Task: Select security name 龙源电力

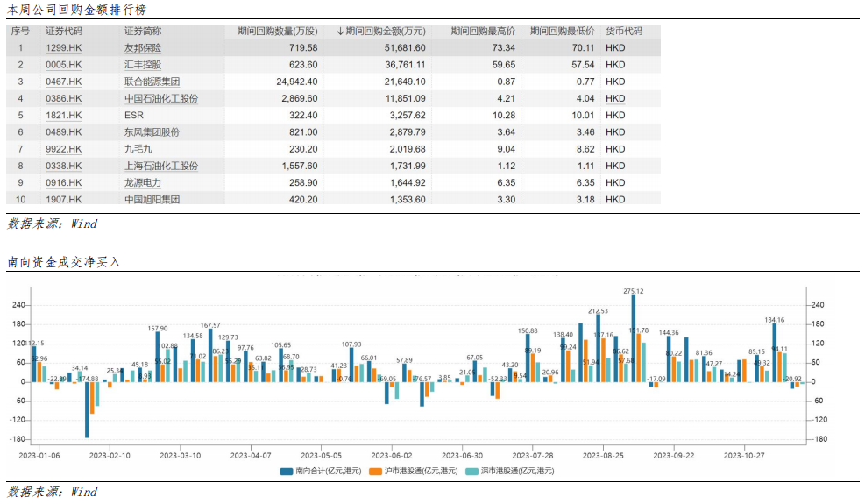Action: click(x=143, y=182)
